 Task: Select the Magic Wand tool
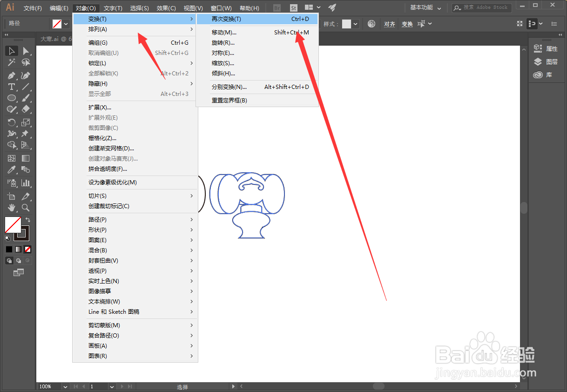(12, 62)
